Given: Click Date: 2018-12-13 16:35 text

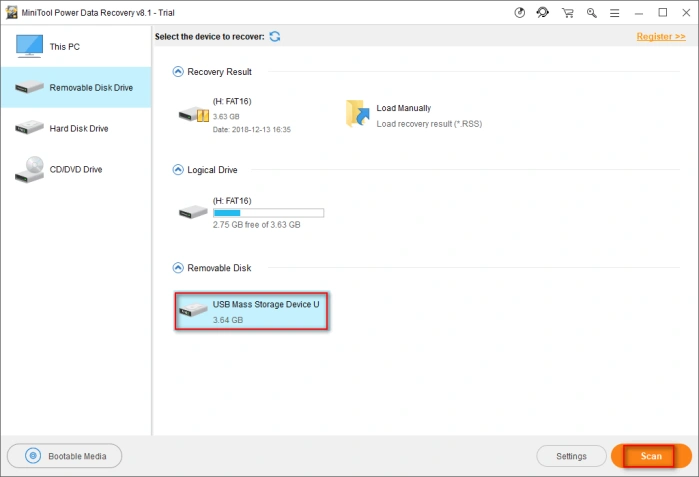Looking at the screenshot, I should pos(251,129).
